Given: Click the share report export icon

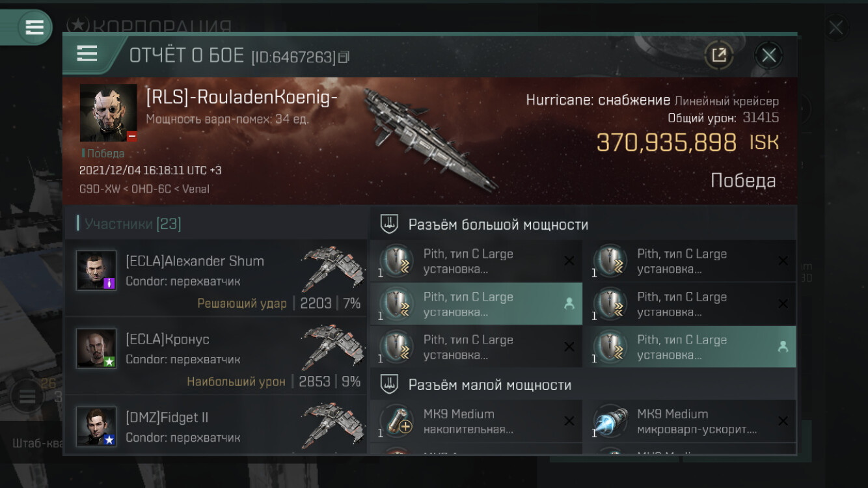Looking at the screenshot, I should [x=719, y=55].
